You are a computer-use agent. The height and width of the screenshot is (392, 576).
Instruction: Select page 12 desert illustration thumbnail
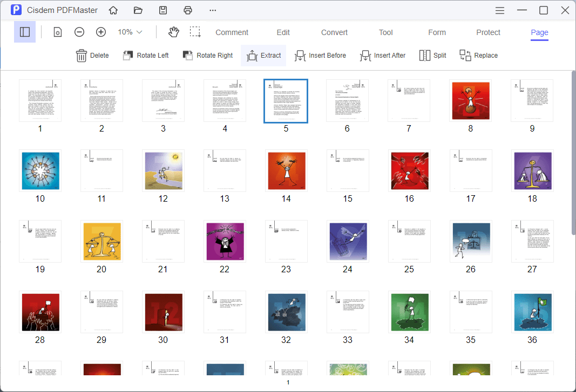click(x=164, y=171)
